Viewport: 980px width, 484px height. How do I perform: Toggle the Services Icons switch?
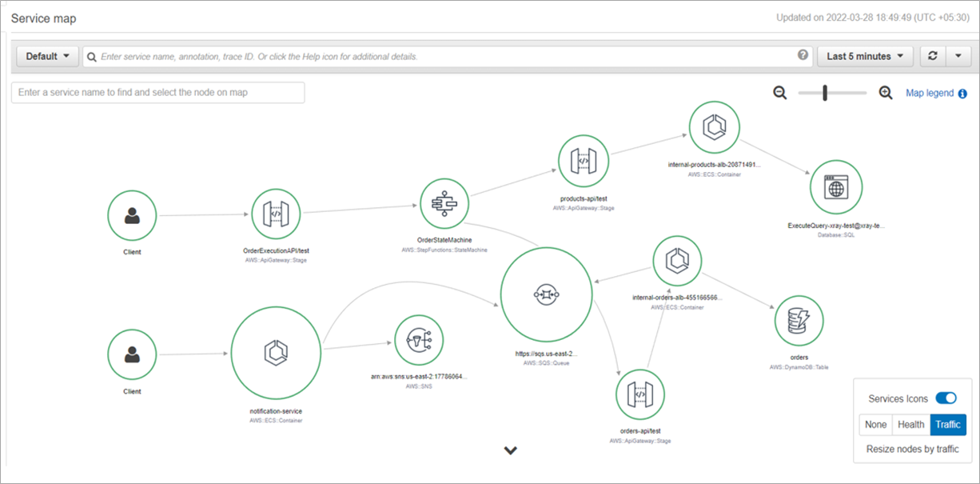point(946,398)
